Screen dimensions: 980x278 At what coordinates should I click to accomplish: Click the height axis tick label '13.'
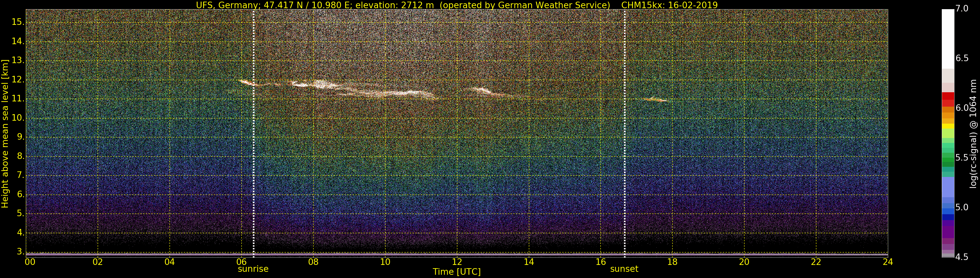click(x=18, y=61)
